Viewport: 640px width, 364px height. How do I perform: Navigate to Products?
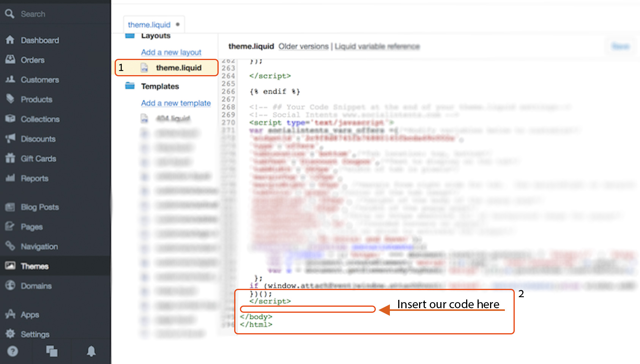point(36,99)
